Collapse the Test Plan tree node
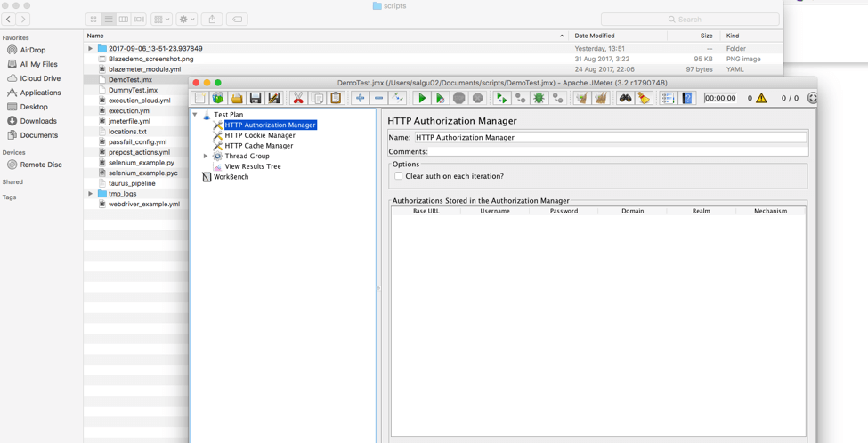Image resolution: width=868 pixels, height=443 pixels. (x=195, y=115)
